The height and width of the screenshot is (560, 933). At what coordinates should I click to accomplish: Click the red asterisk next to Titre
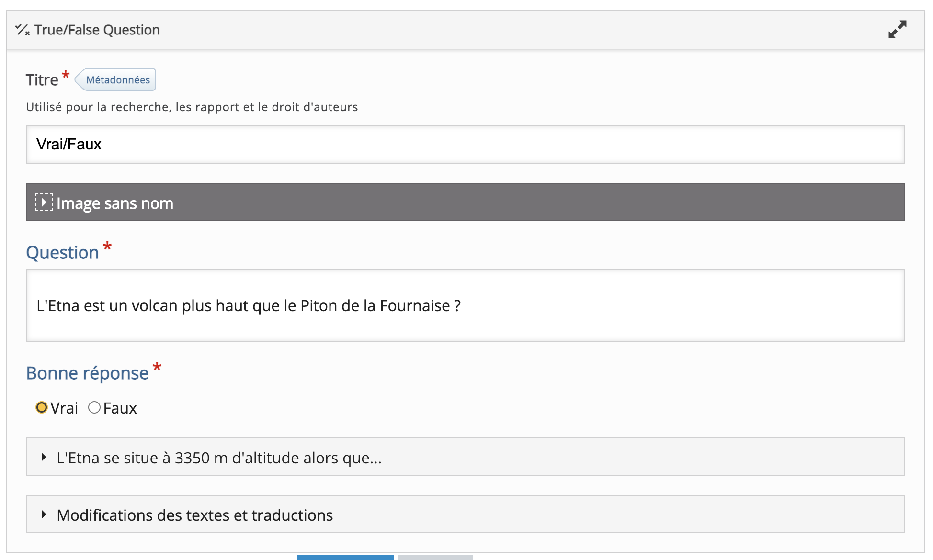[x=66, y=75]
